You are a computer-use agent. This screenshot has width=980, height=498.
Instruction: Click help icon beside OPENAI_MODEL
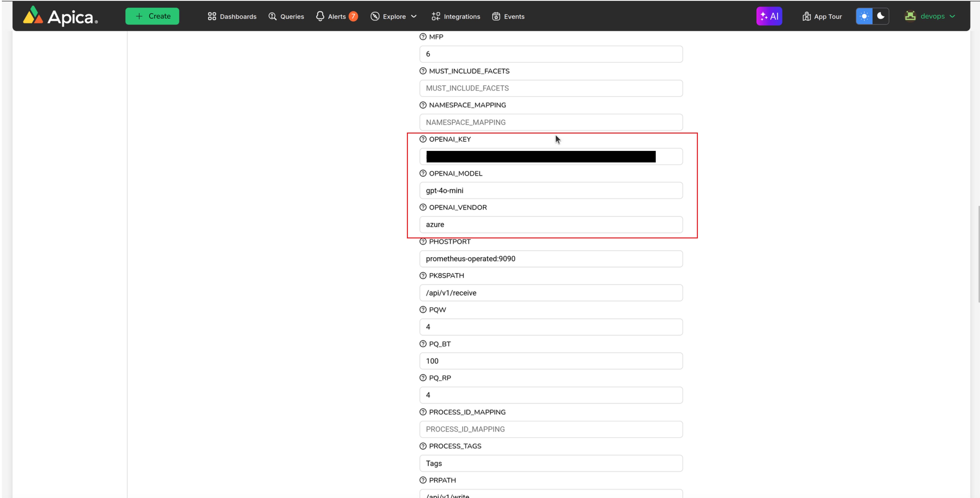click(x=423, y=174)
